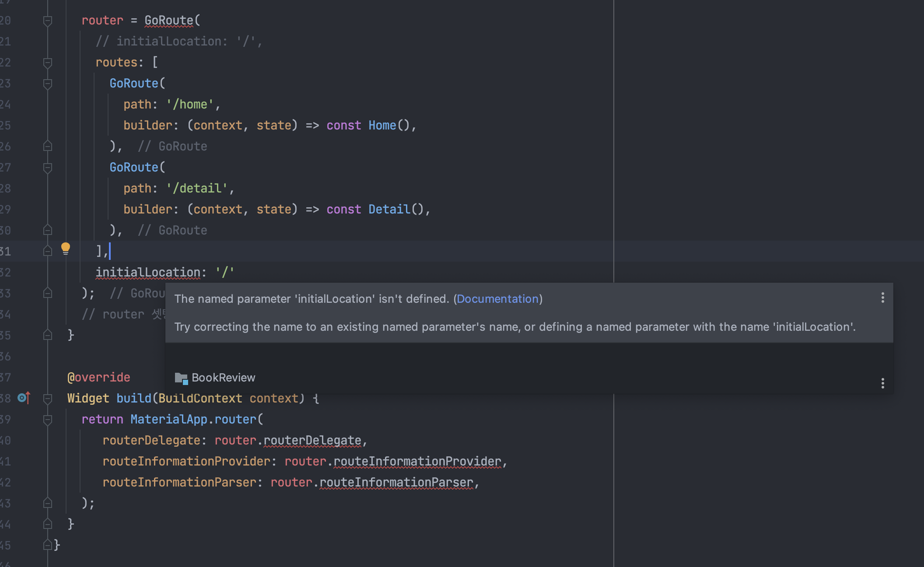Collapse the MaterialApp.router fold on line 39
The image size is (924, 567).
tap(48, 420)
